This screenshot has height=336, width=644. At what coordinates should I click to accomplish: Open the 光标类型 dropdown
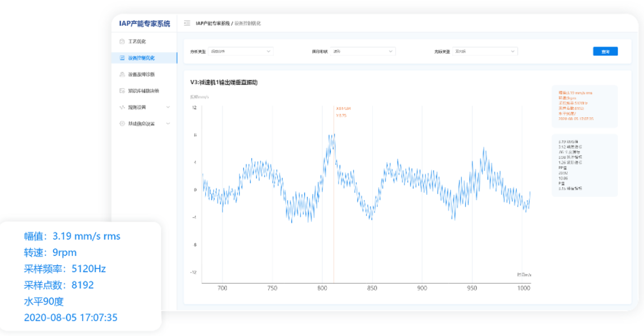(485, 52)
